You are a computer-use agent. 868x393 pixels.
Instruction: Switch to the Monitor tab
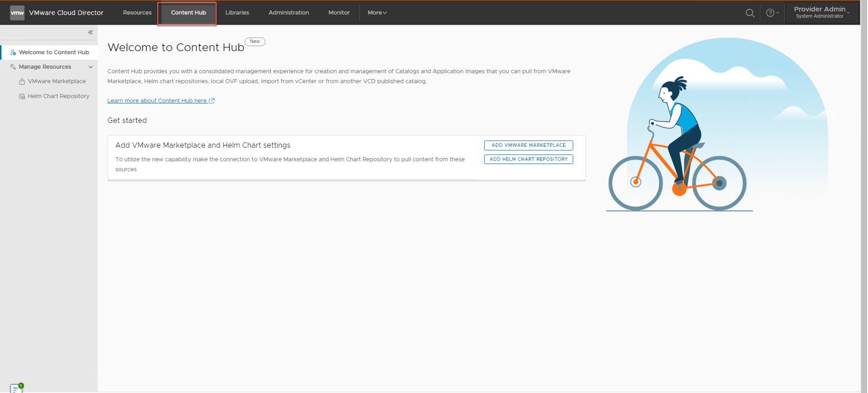pyautogui.click(x=339, y=13)
